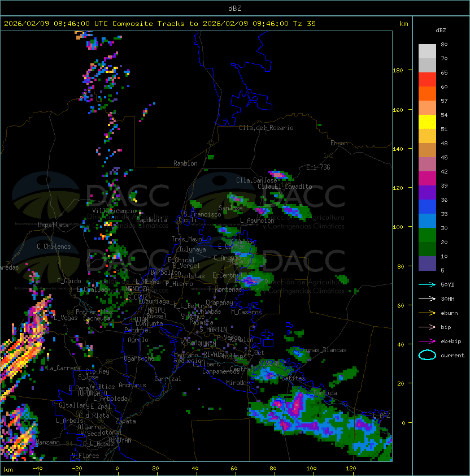Click the 'S_Francisco' place label

click(x=202, y=214)
